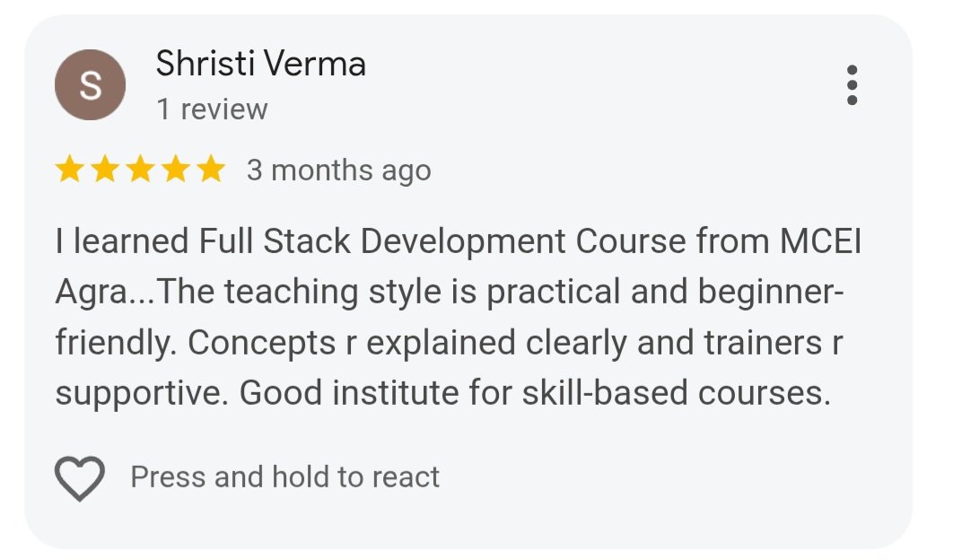This screenshot has height=560, width=953.
Task: Click the second yellow rating star
Action: click(105, 170)
